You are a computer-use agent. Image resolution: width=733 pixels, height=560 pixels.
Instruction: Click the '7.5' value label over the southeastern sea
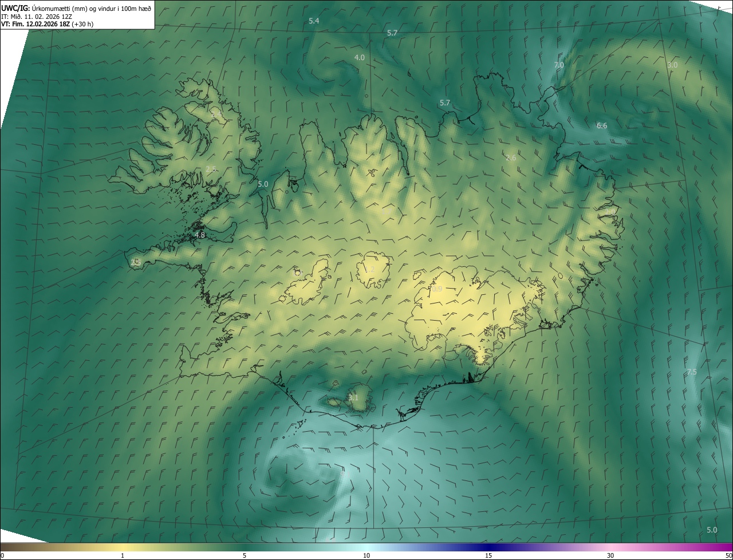click(x=692, y=372)
